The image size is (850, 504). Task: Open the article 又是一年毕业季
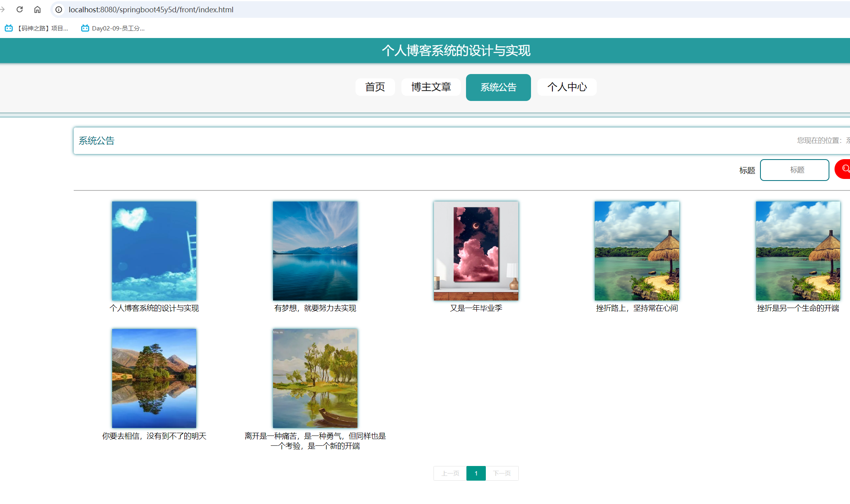(x=476, y=251)
